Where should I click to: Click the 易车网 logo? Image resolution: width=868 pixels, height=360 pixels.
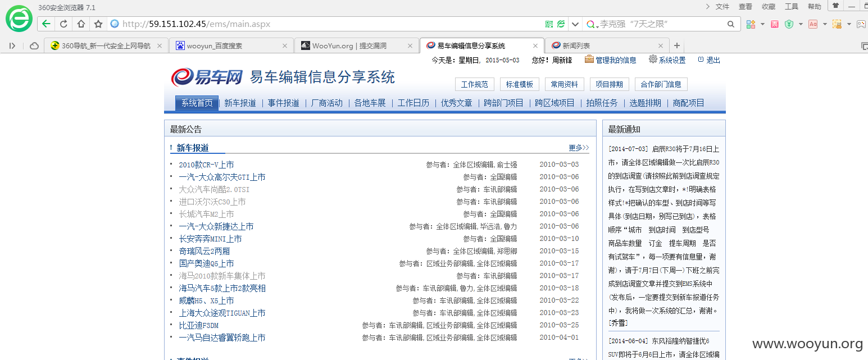[x=207, y=77]
